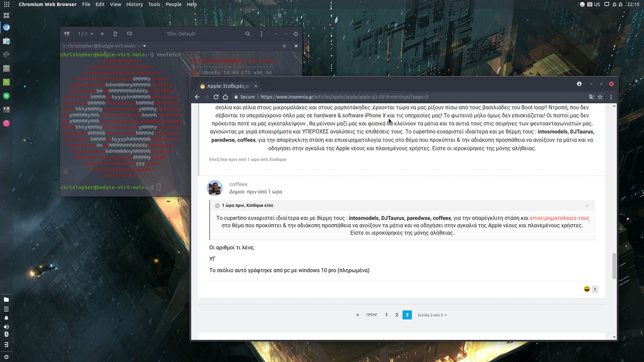This screenshot has width=644, height=362.
Task: Go to page 2 of comments
Action: [x=397, y=315]
